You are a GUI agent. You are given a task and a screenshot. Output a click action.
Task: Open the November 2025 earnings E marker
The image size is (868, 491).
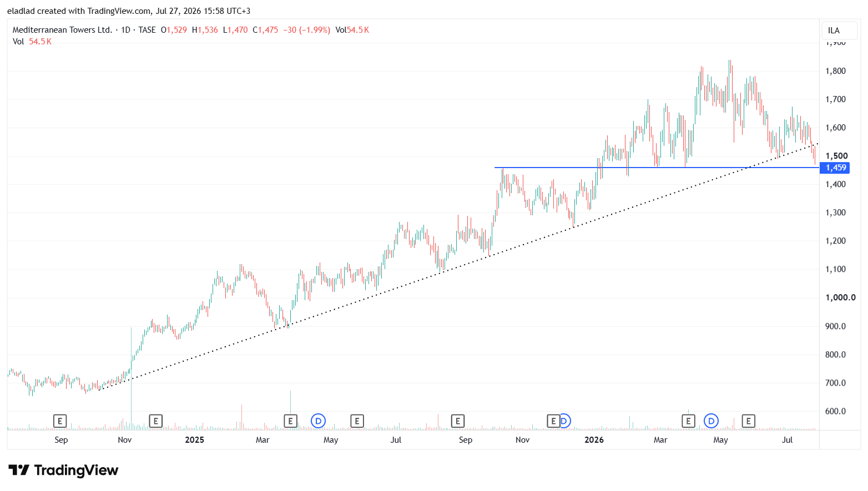553,421
